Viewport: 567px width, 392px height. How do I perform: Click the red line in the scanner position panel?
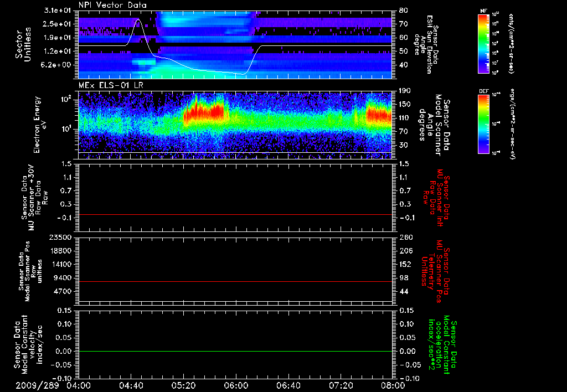click(235, 281)
